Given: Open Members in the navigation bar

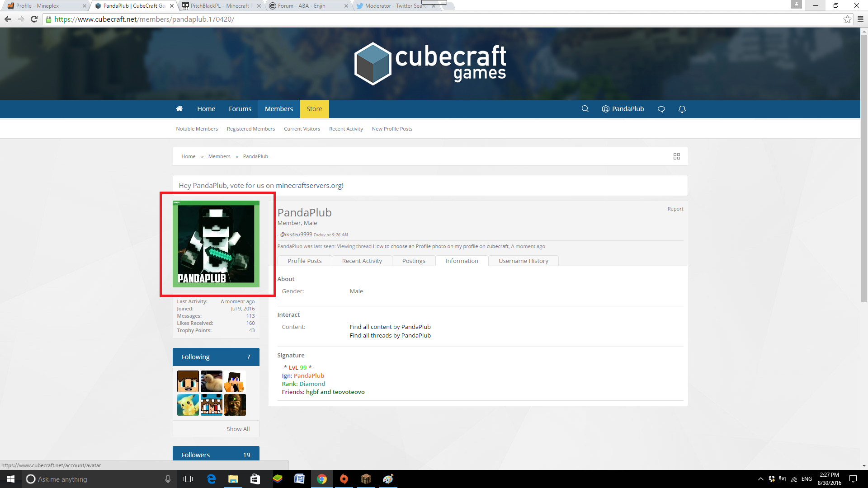Looking at the screenshot, I should (279, 109).
